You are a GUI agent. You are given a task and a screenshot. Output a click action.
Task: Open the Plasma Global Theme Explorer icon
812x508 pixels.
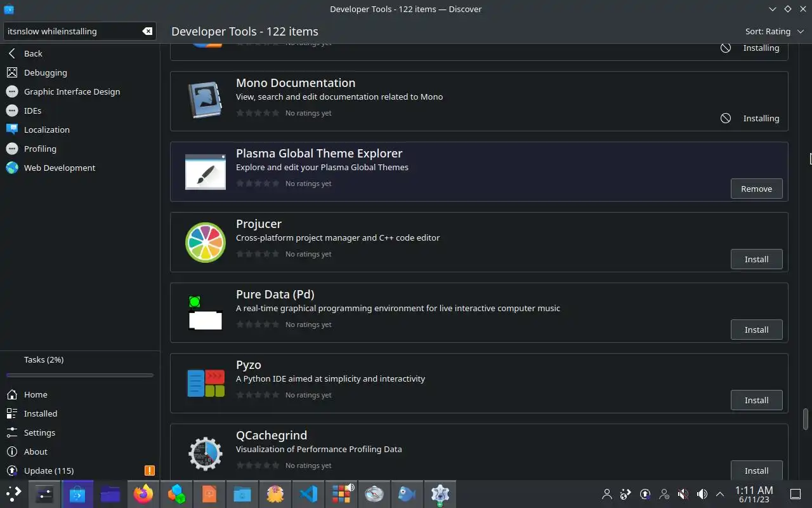[x=206, y=171]
